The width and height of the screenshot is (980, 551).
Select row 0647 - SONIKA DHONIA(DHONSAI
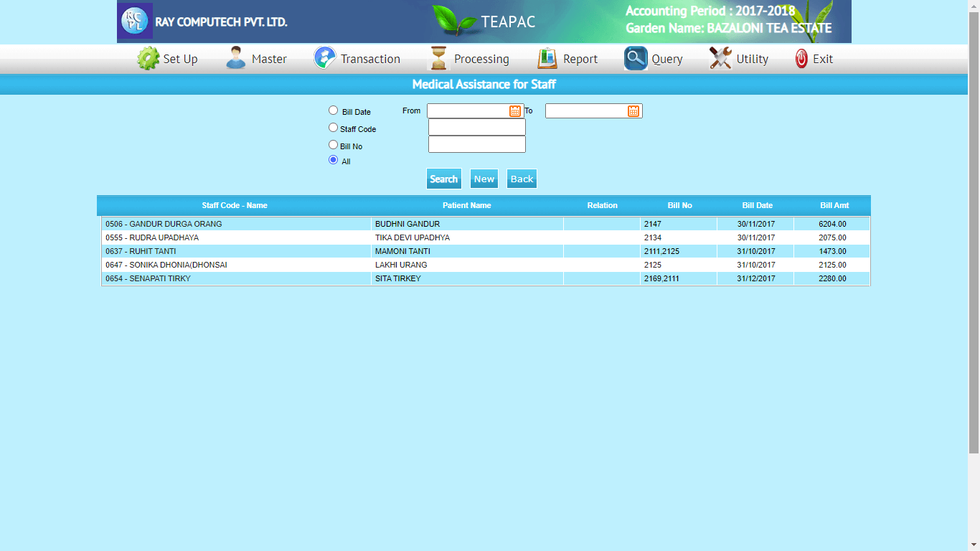tap(486, 265)
